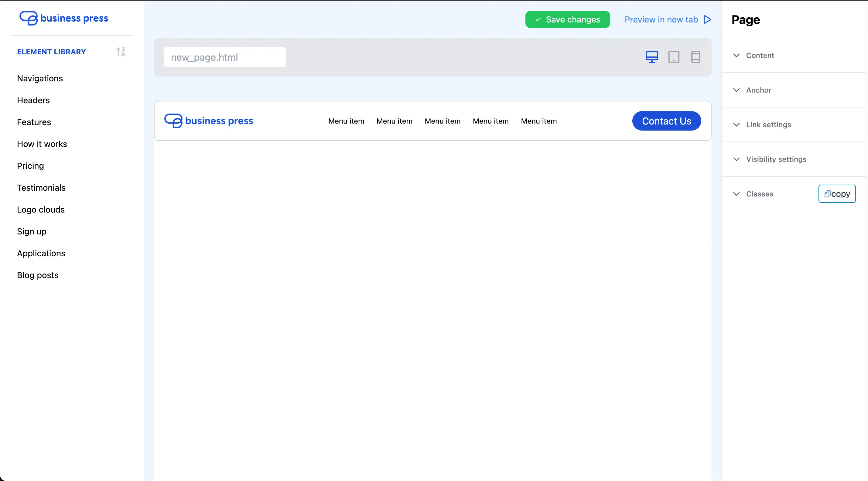This screenshot has height=481, width=868.
Task: Open the Testimonials element category
Action: tap(41, 188)
